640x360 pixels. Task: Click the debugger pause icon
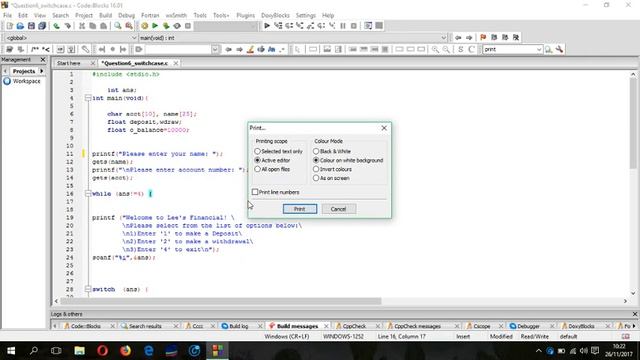tap(343, 26)
